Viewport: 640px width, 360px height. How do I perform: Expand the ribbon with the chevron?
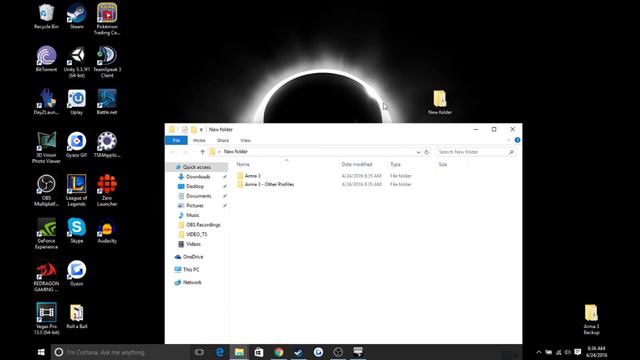point(509,140)
